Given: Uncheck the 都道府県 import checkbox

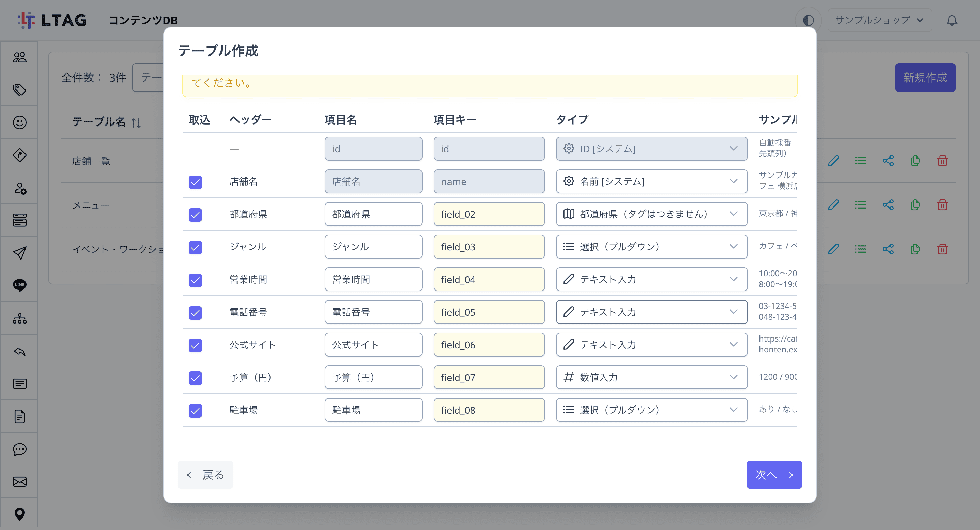Looking at the screenshot, I should (195, 215).
